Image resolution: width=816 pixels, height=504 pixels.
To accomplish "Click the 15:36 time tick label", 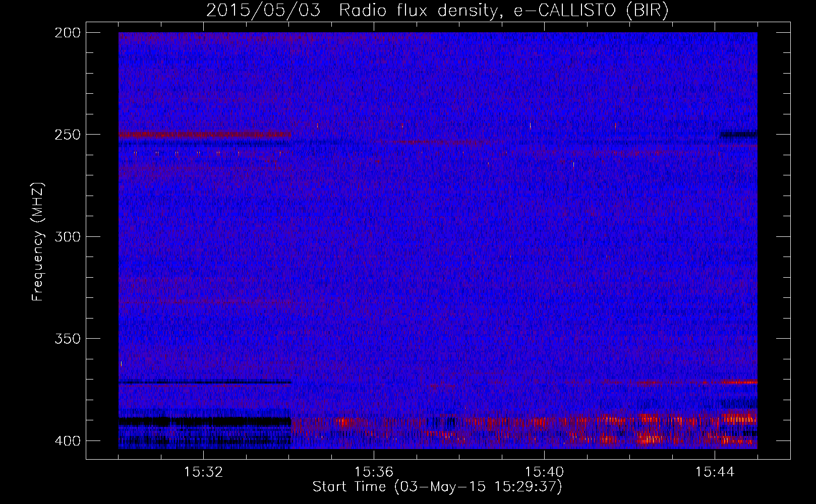I will tap(374, 472).
